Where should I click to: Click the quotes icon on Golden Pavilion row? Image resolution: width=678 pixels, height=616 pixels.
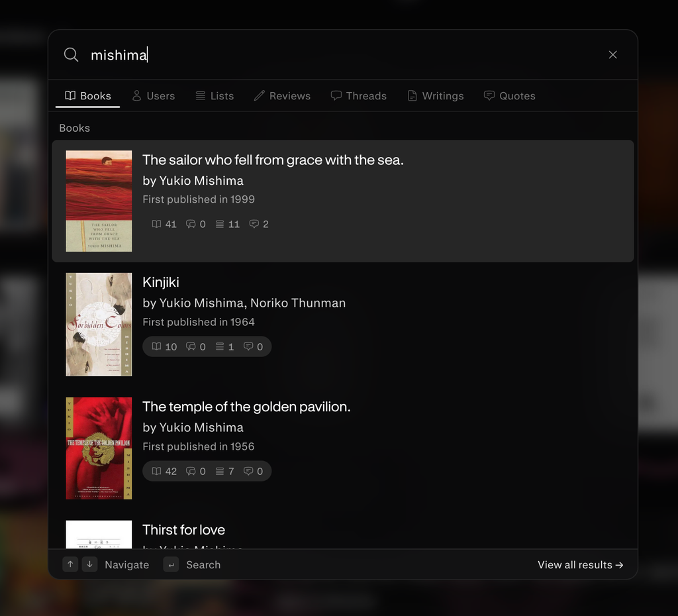pos(248,471)
